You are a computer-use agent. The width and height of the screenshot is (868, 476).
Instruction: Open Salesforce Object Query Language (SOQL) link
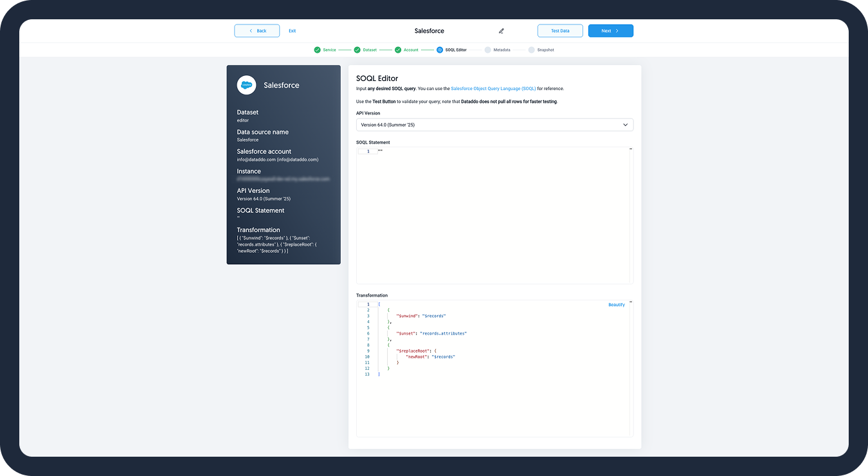coord(493,88)
